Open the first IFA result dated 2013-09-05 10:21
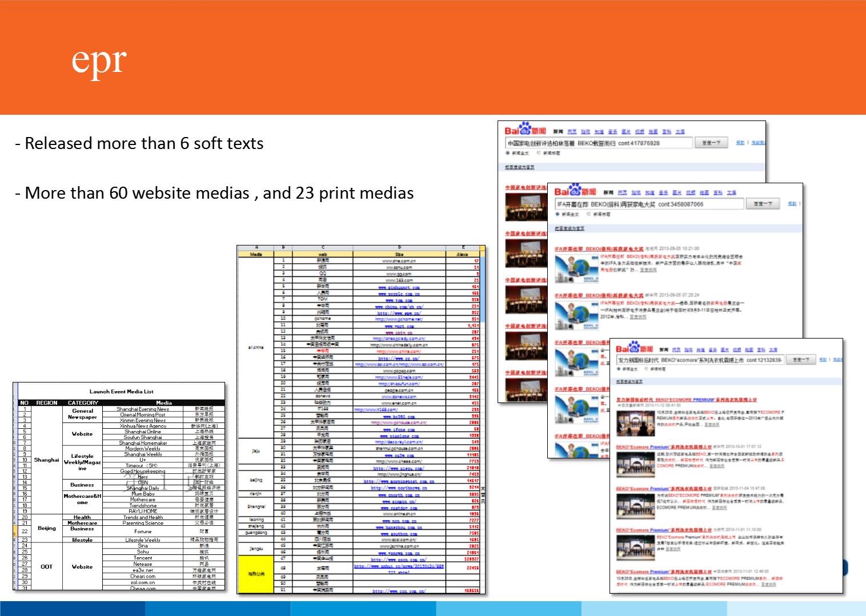This screenshot has width=866, height=616. coord(599,249)
